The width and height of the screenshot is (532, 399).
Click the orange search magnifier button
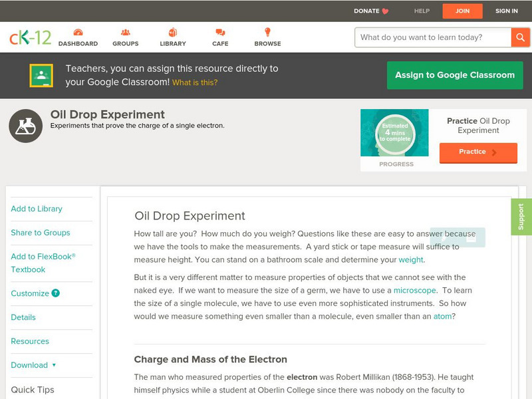pyautogui.click(x=520, y=37)
